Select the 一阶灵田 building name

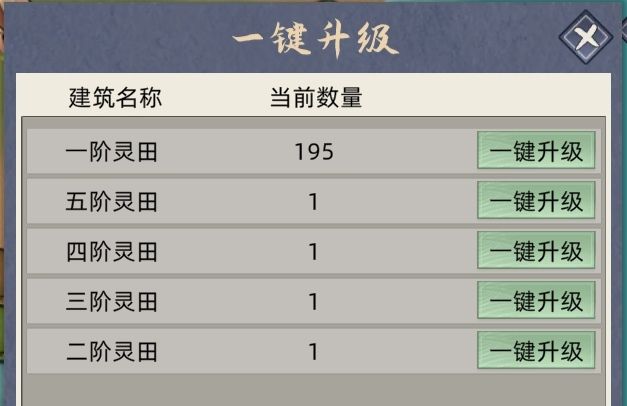[112, 152]
